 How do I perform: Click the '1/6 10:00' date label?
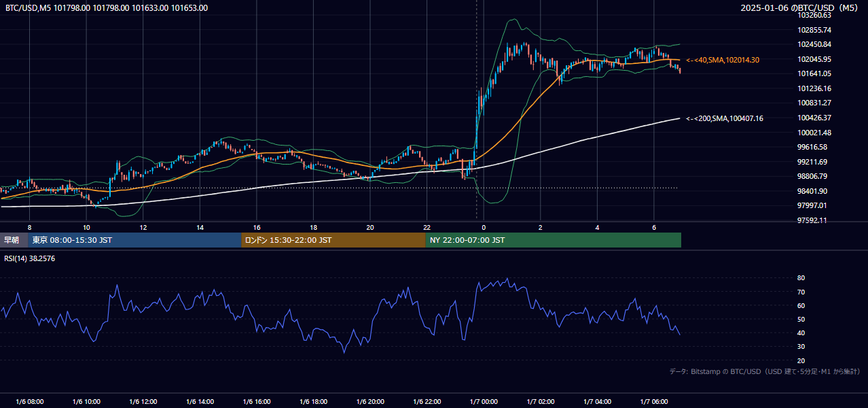pos(86,401)
